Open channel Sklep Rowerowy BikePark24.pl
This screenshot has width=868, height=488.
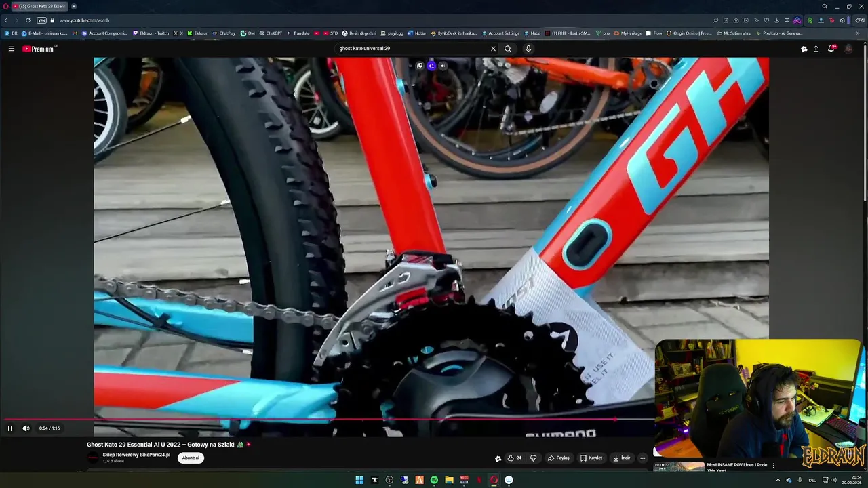pyautogui.click(x=136, y=455)
